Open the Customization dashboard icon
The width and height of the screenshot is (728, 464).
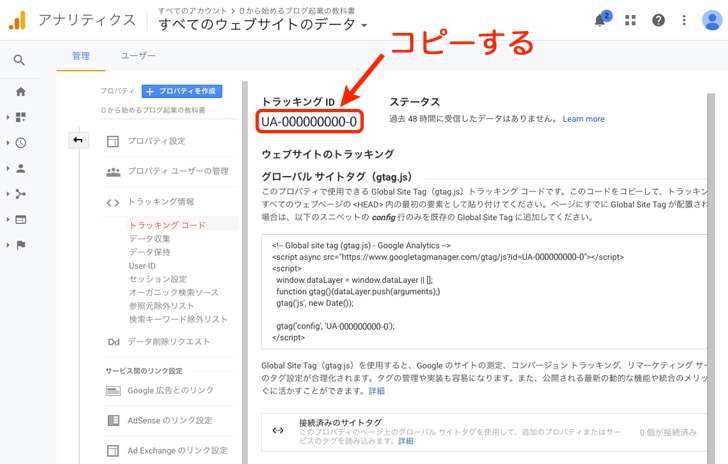point(20,117)
